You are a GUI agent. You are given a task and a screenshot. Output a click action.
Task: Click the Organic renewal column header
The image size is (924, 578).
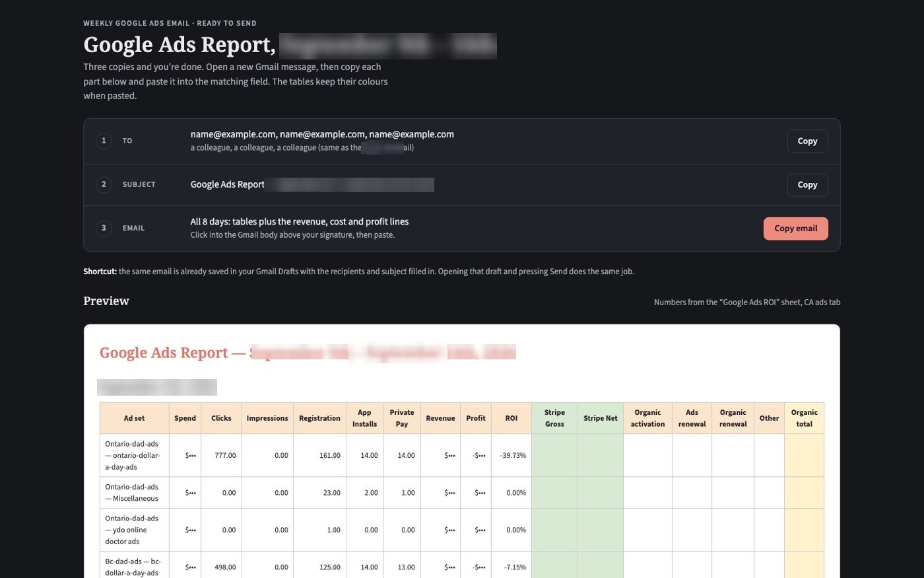pos(733,418)
